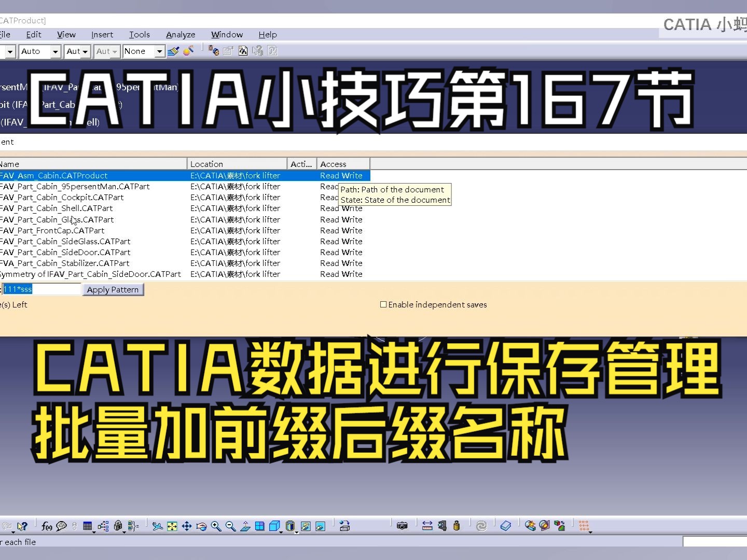The width and height of the screenshot is (747, 560).
Task: Click the Zoom Out magnifier
Action: point(231,526)
